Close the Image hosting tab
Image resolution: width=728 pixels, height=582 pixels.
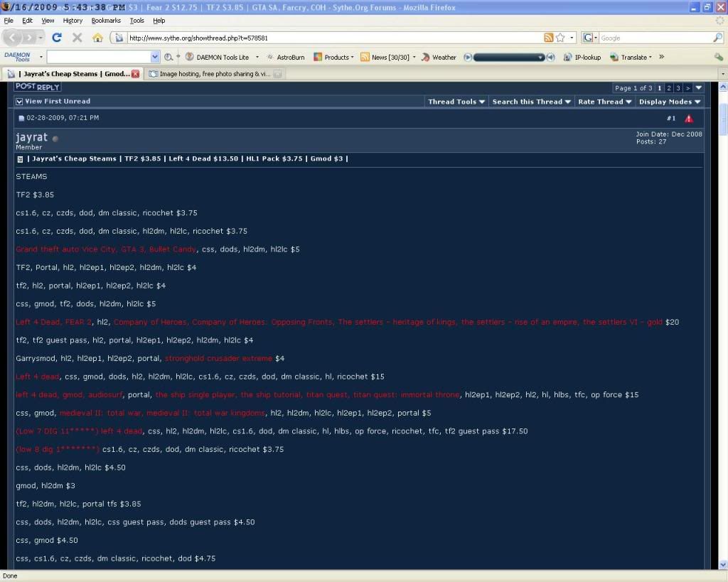tap(277, 74)
